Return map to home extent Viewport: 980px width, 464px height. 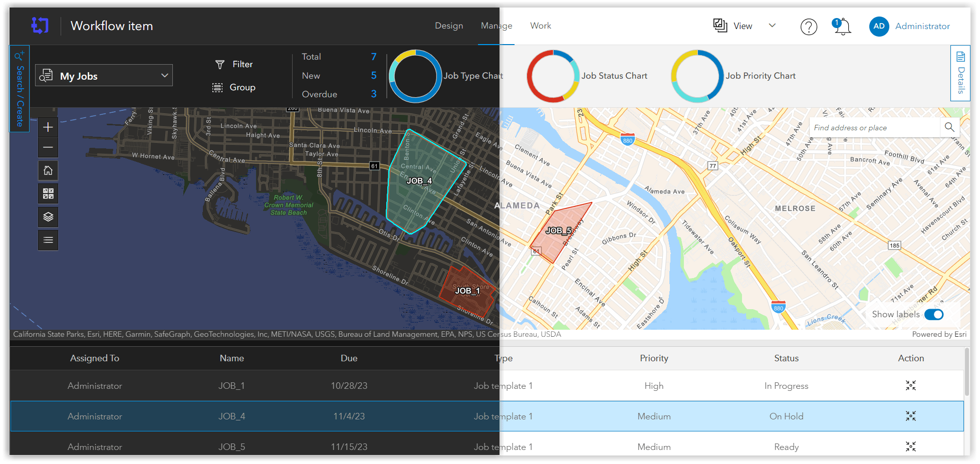coord(48,170)
